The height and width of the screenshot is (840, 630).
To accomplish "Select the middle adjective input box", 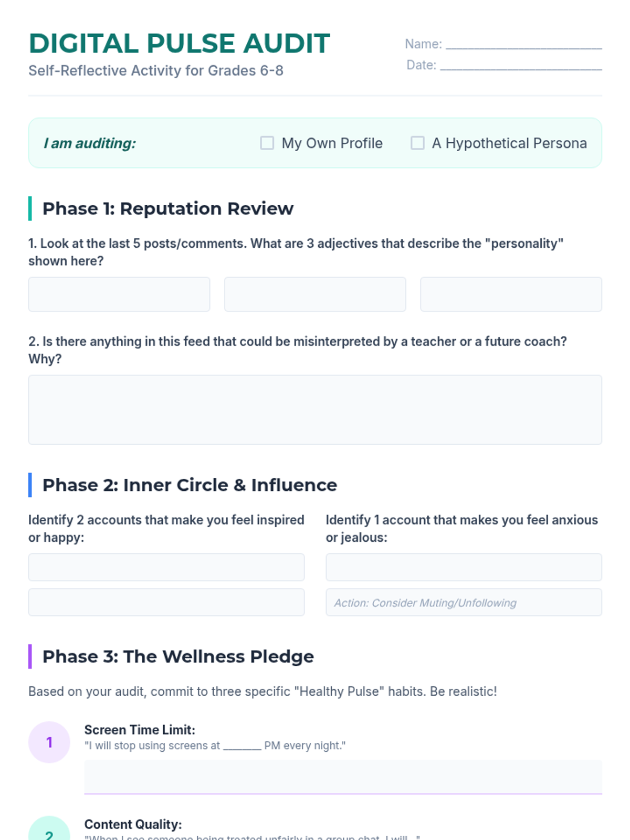I will tap(315, 295).
